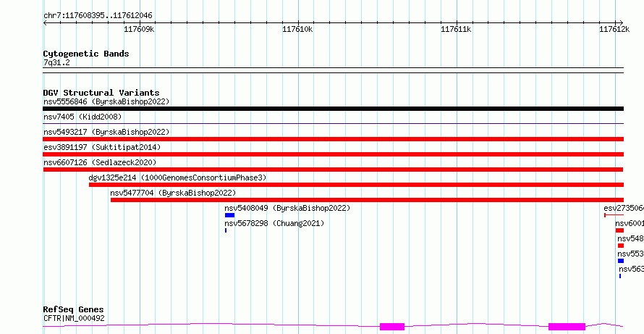Click the 117609k ruler label
This screenshot has width=644, height=334.
tap(139, 29)
